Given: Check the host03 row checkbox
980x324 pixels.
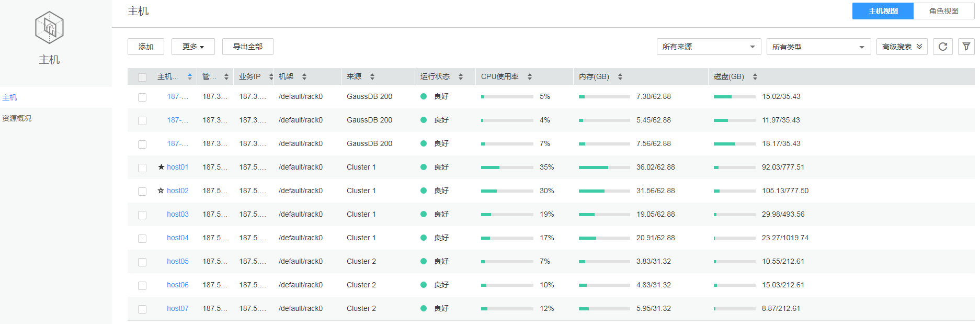Looking at the screenshot, I should click(x=142, y=215).
